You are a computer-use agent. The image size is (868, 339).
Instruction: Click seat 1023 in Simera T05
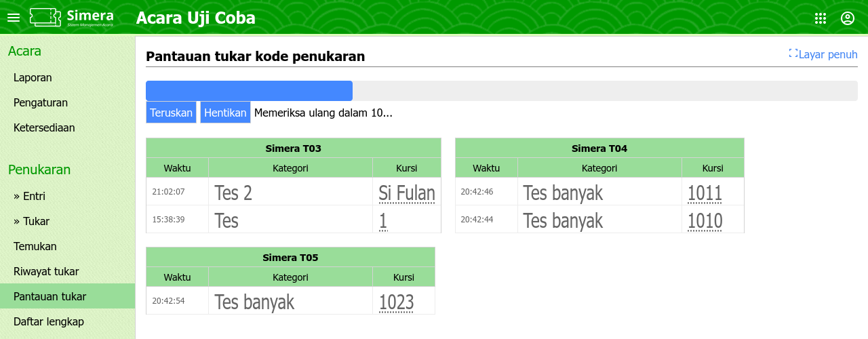pos(396,302)
